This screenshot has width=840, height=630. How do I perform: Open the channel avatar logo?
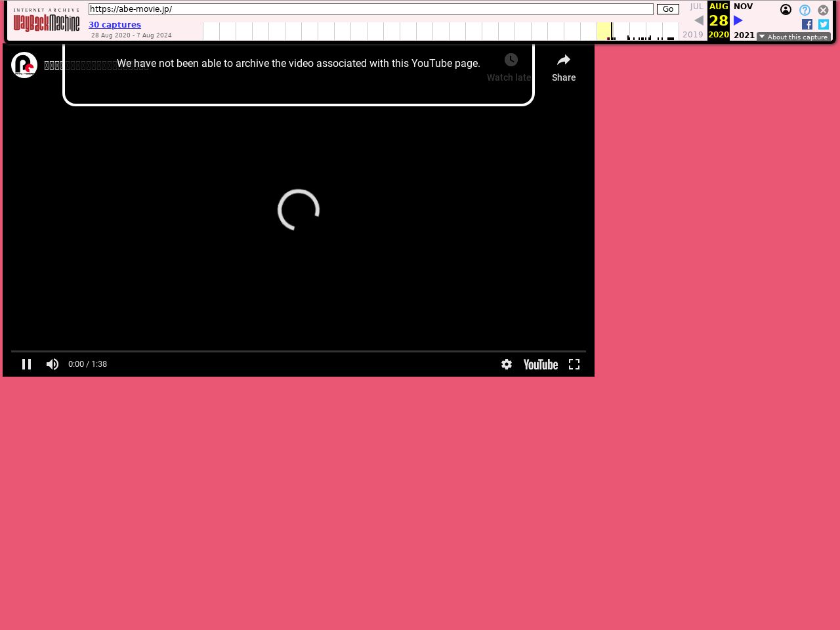tap(24, 65)
